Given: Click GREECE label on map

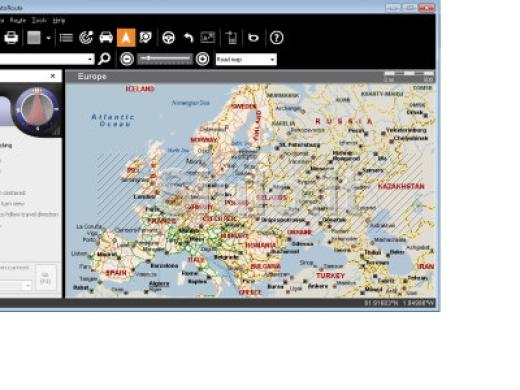Looking at the screenshot, I should [250, 292].
